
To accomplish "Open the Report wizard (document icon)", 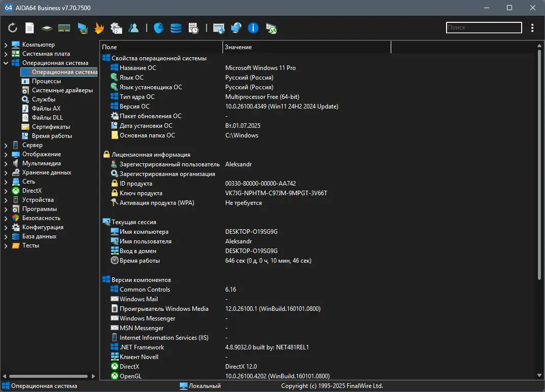I will pos(29,28).
